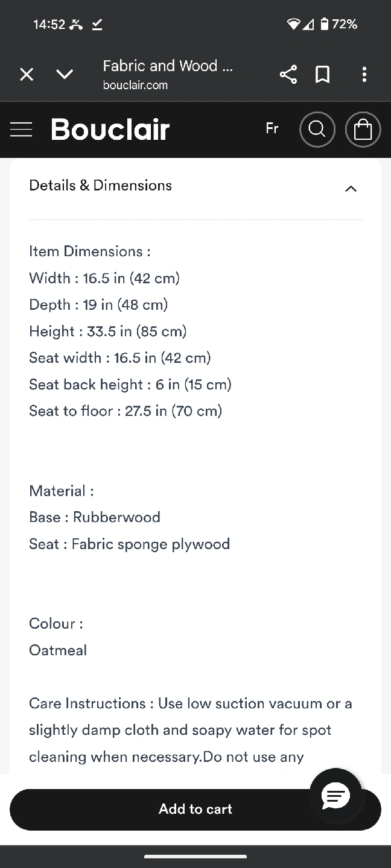Tap the Details & Dimensions section heading
This screenshot has width=391, height=868.
101,186
